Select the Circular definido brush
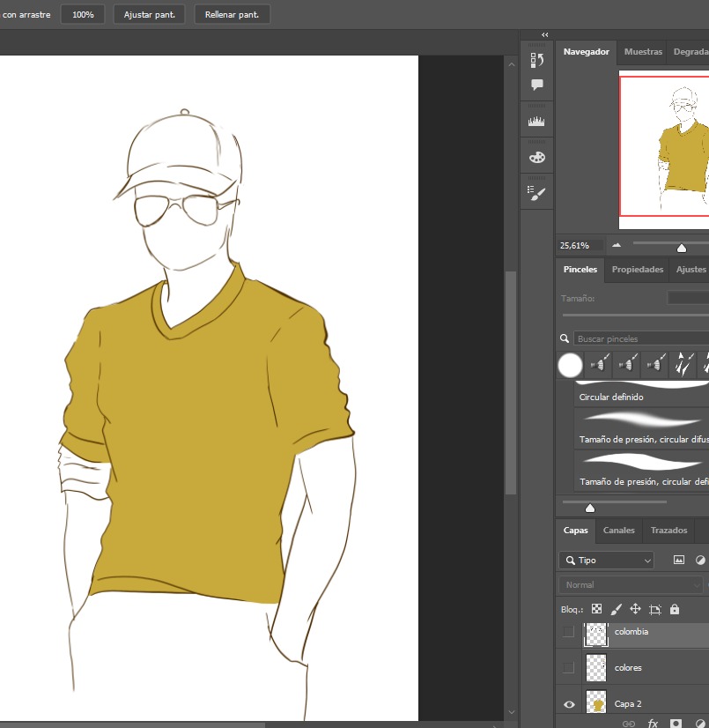709x728 pixels. tap(641, 394)
